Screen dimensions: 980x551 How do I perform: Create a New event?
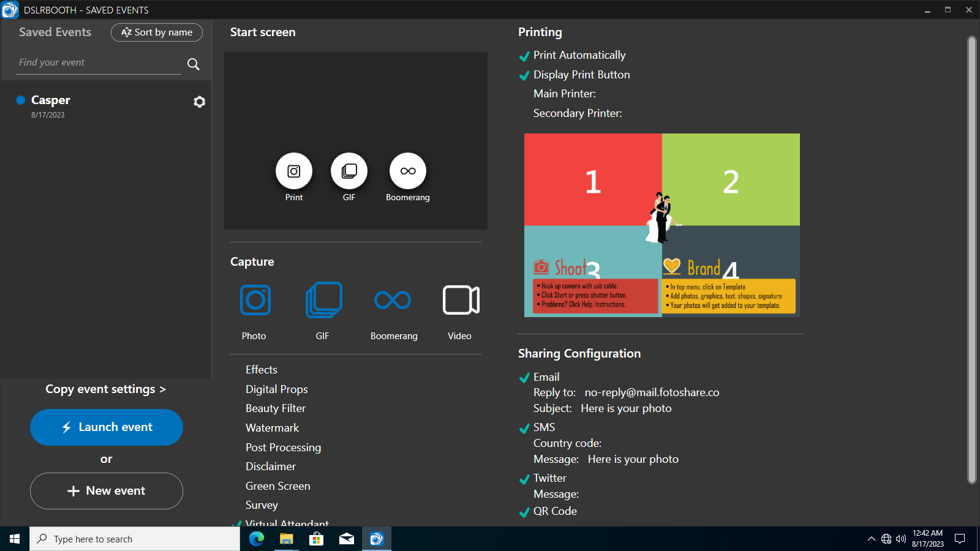tap(107, 491)
